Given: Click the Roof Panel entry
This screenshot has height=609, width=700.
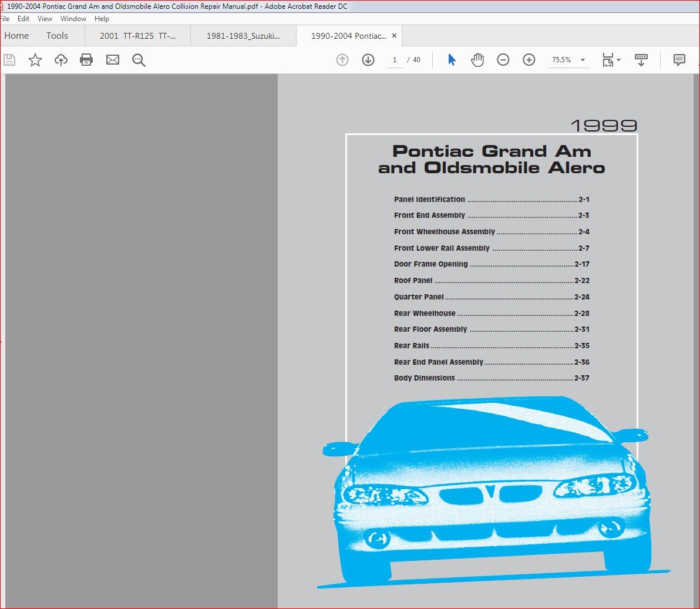Looking at the screenshot, I should pos(492,280).
